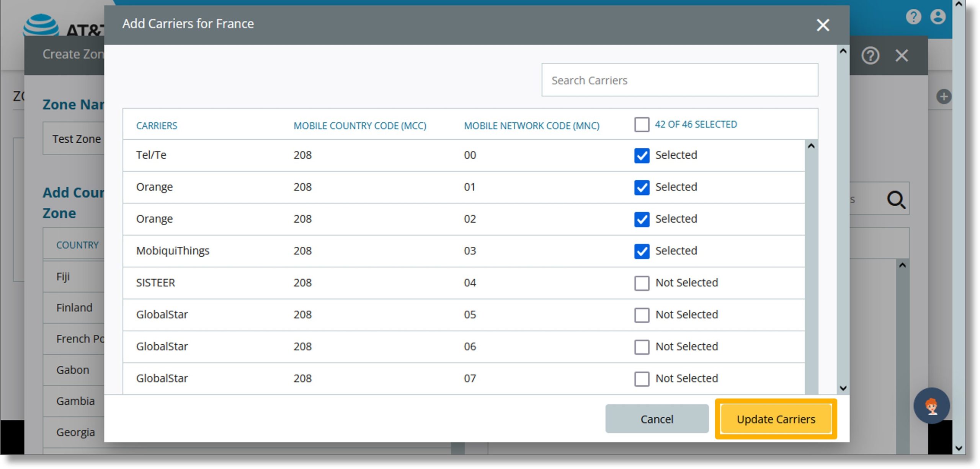
Task: Select the GlobalStar MNC 05 checkbox
Action: tap(642, 315)
